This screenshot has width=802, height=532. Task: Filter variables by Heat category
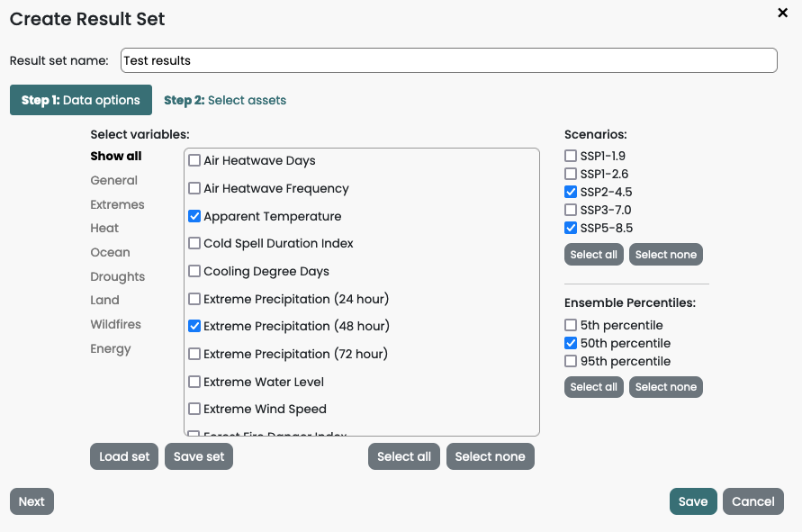104,228
